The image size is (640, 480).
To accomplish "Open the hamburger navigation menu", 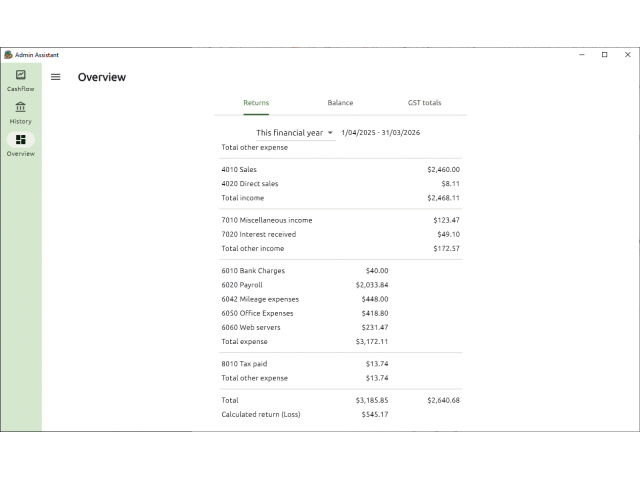I will click(x=56, y=77).
